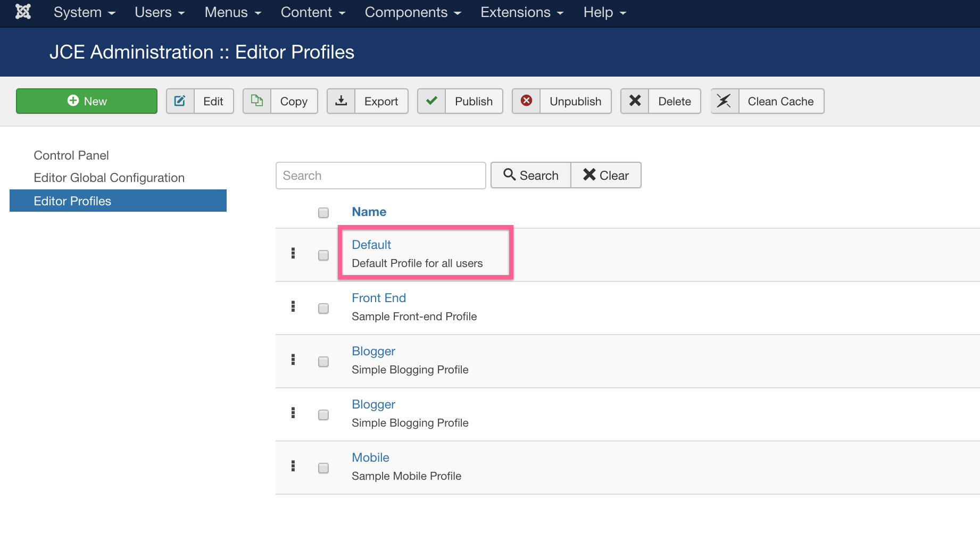Click the Clean Cache lightning icon
Viewport: 980px width, 533px height.
coord(724,101)
